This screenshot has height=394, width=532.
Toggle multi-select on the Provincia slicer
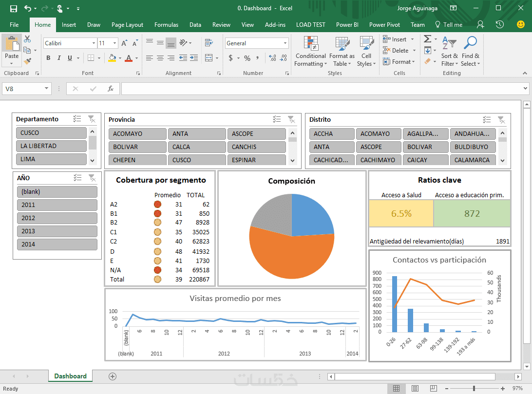point(276,119)
